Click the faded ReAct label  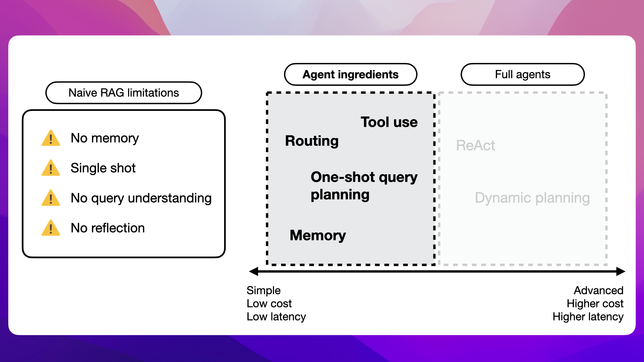pyautogui.click(x=475, y=145)
